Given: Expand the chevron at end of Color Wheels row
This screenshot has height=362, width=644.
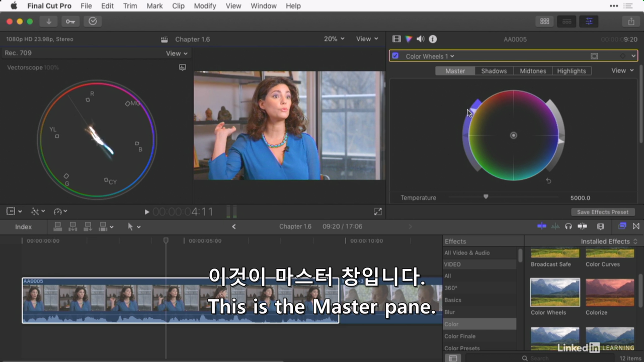Looking at the screenshot, I should pos(633,56).
